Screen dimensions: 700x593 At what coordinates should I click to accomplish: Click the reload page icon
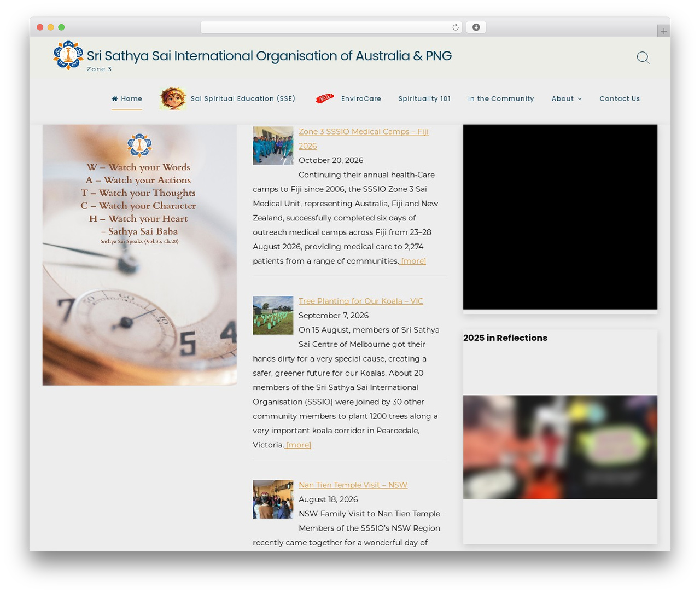coord(455,27)
